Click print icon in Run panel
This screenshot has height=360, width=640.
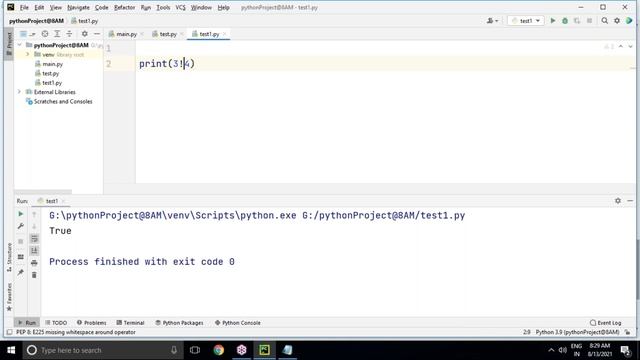34,263
